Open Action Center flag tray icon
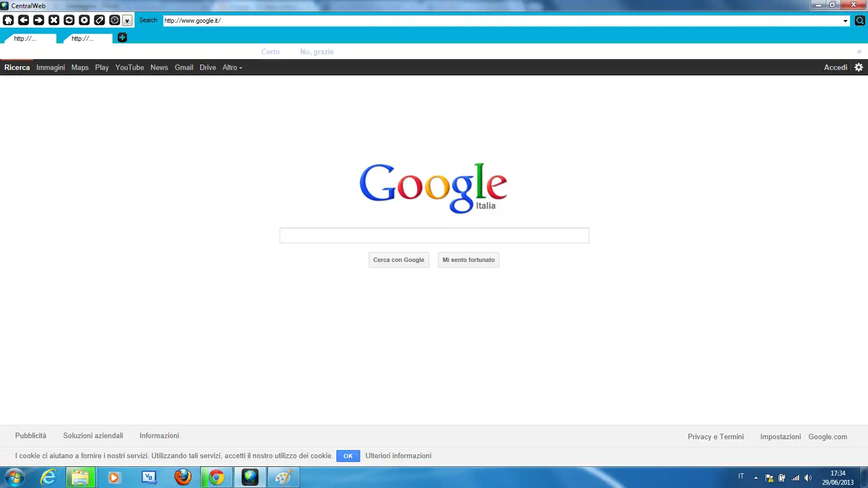 tap(769, 478)
